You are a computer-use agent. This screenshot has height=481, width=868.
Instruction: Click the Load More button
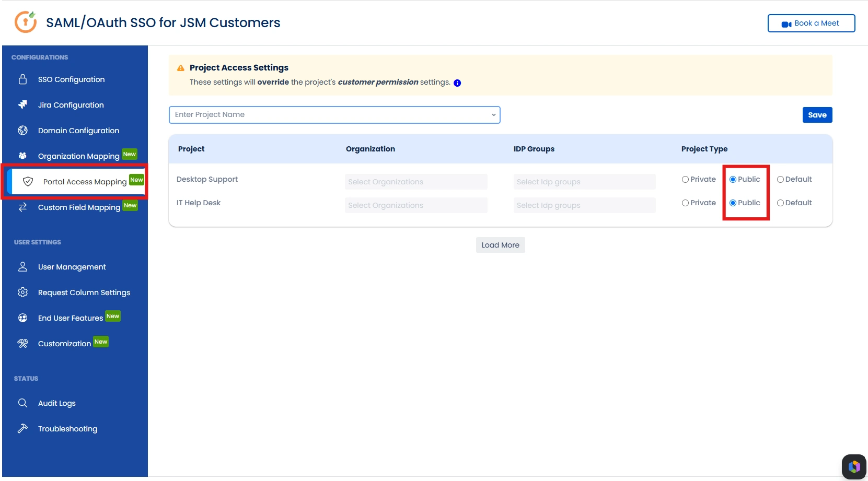tap(500, 245)
